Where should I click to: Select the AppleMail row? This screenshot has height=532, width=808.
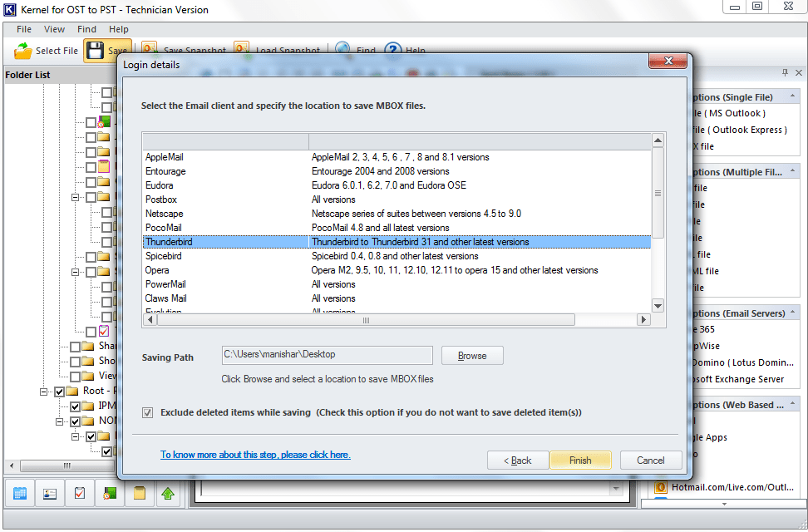coord(397,157)
